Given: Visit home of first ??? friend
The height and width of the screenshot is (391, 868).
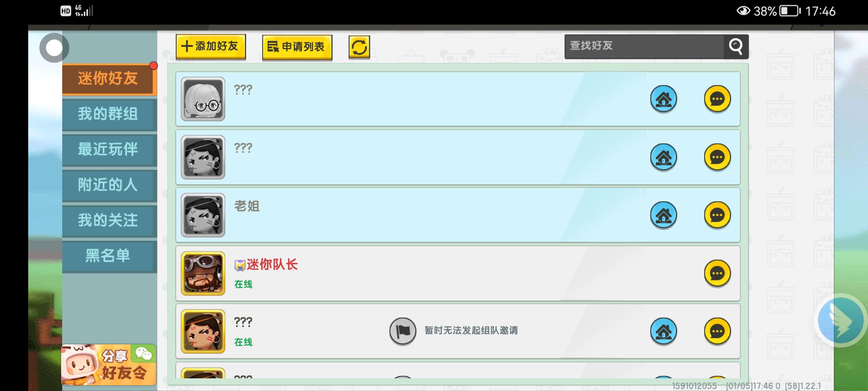Looking at the screenshot, I should click(x=663, y=99).
